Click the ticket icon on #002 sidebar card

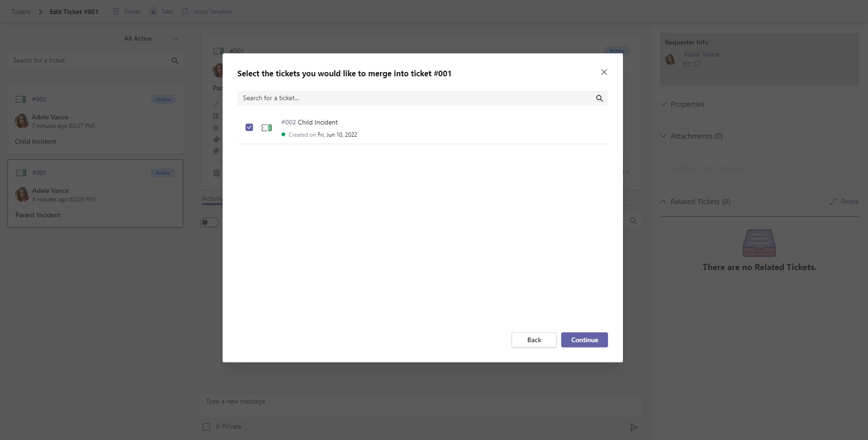(x=21, y=99)
